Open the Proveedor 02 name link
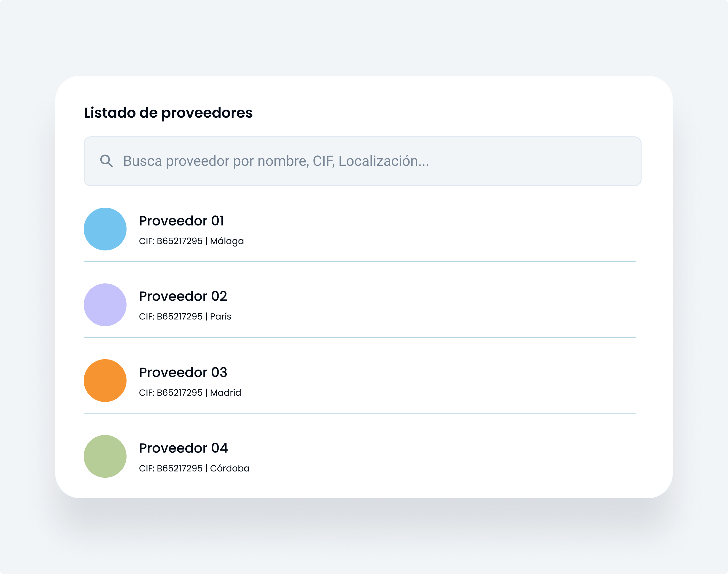 [x=183, y=297]
